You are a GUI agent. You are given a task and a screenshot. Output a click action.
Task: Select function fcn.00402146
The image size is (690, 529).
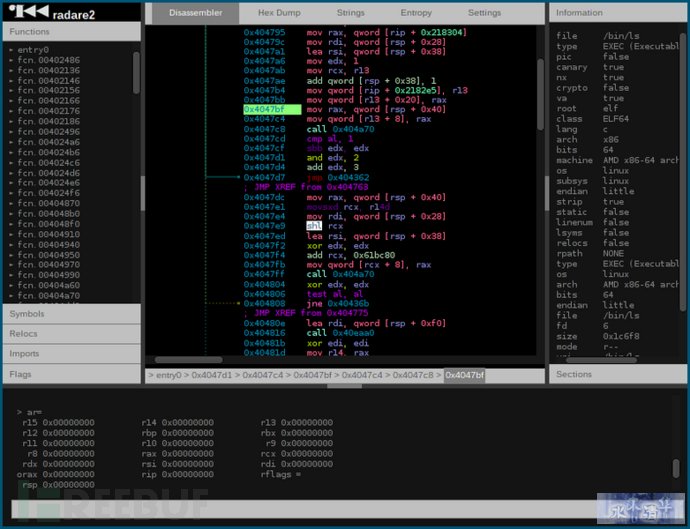pos(48,81)
